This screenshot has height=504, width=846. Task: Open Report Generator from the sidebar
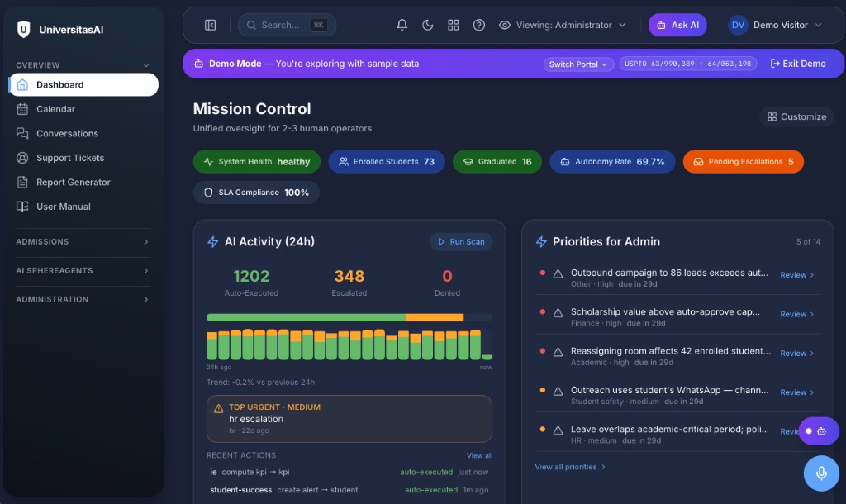(83, 182)
